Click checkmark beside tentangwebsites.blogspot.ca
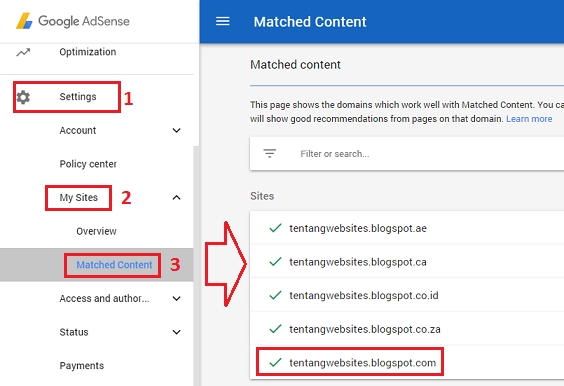 (x=275, y=262)
